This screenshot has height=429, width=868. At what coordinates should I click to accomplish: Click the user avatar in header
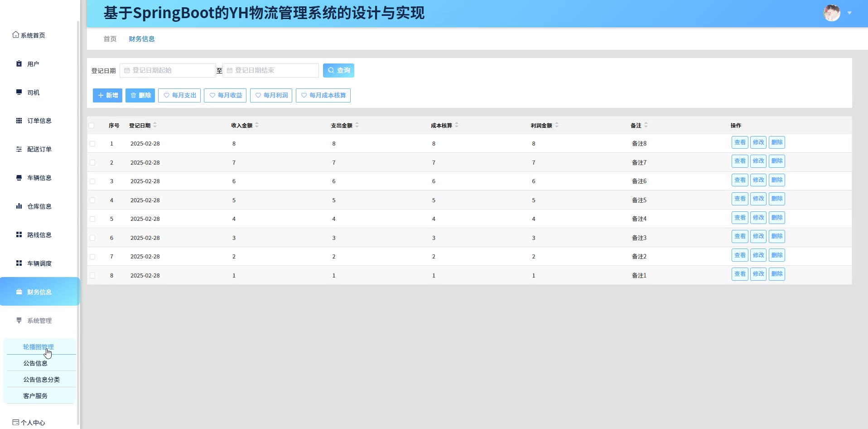831,13
